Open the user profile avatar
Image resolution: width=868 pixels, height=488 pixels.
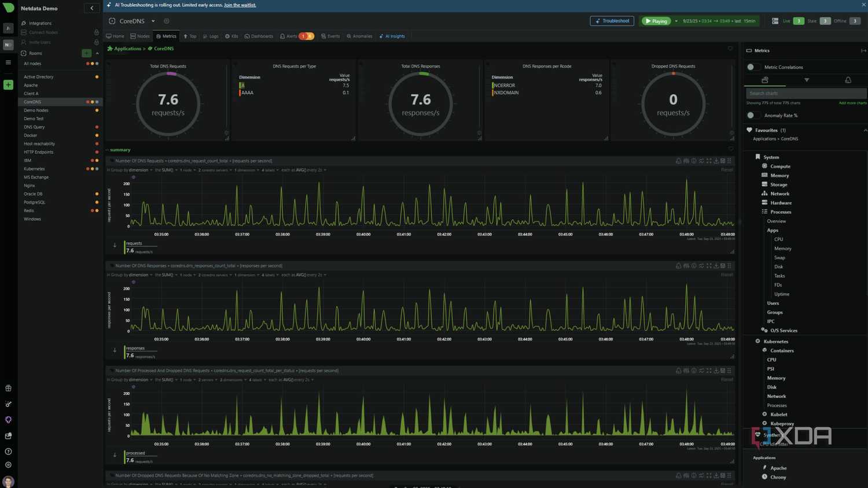coord(8,481)
